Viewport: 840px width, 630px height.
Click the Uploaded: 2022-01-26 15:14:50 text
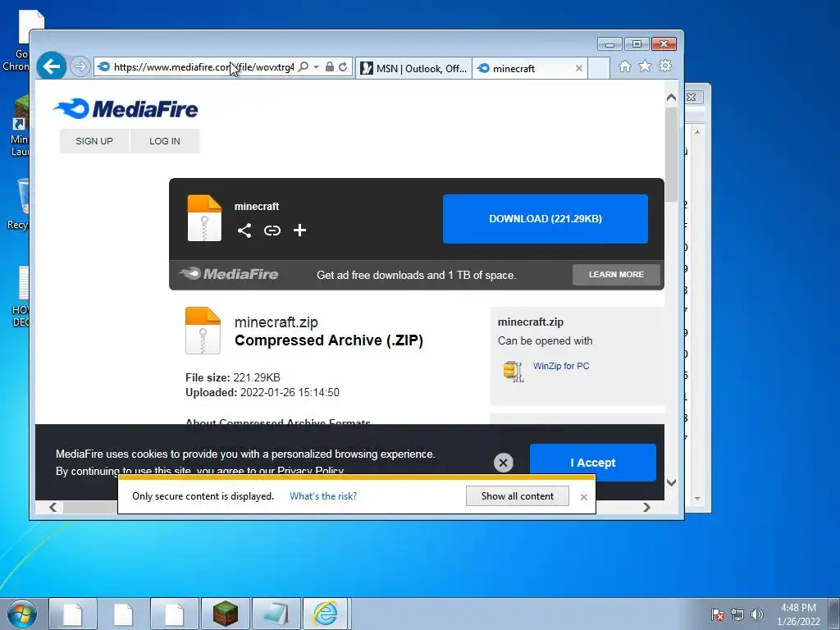[262, 393]
